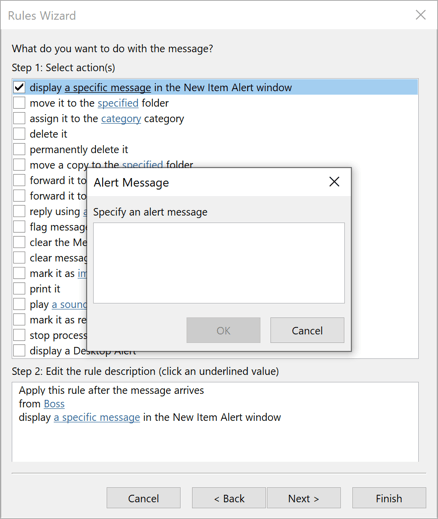Check the permanently delete it box
The width and height of the screenshot is (438, 519).
[19, 149]
